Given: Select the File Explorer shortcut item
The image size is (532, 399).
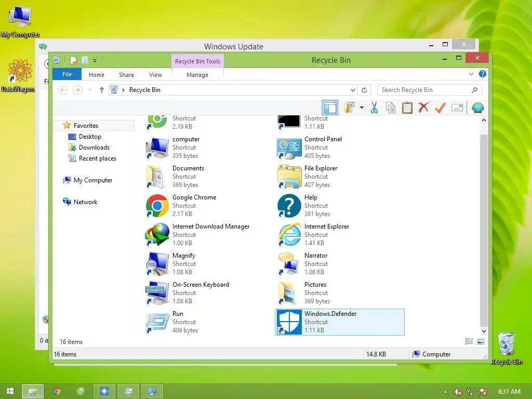Looking at the screenshot, I should point(339,177).
